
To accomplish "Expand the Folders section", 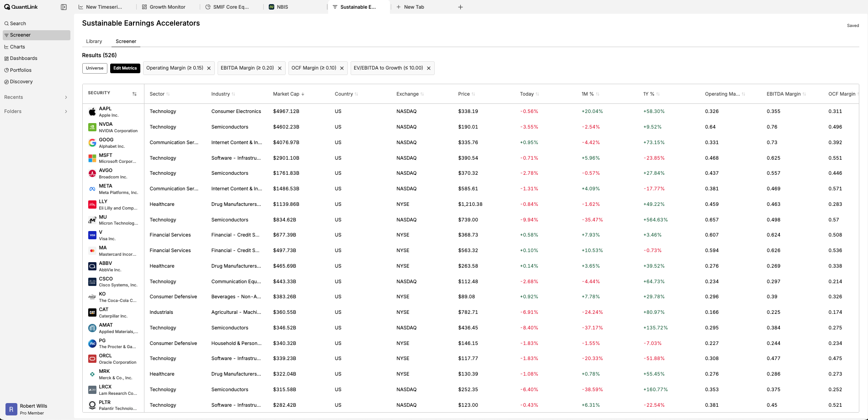I will [37, 111].
